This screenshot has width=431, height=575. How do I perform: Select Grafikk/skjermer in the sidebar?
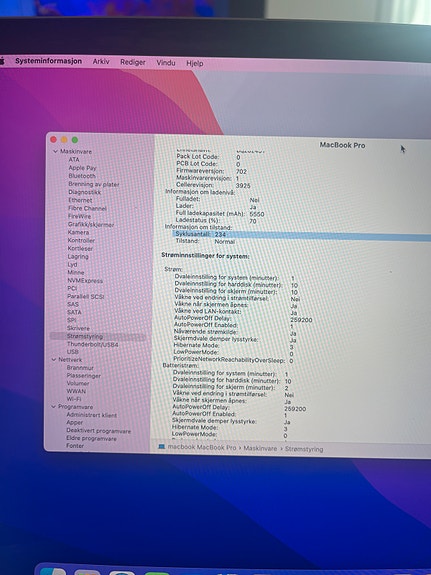pyautogui.click(x=91, y=224)
